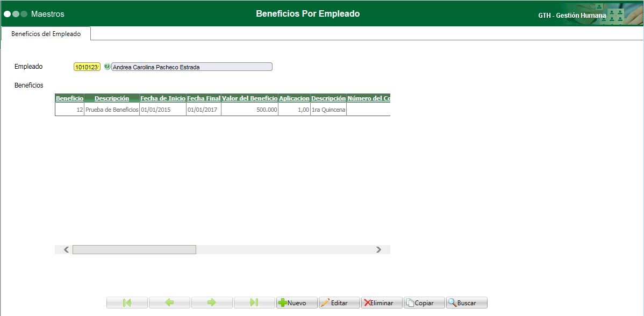Viewport: 644px width, 316px height.
Task: Open the Maestros menu
Action: [x=48, y=14]
